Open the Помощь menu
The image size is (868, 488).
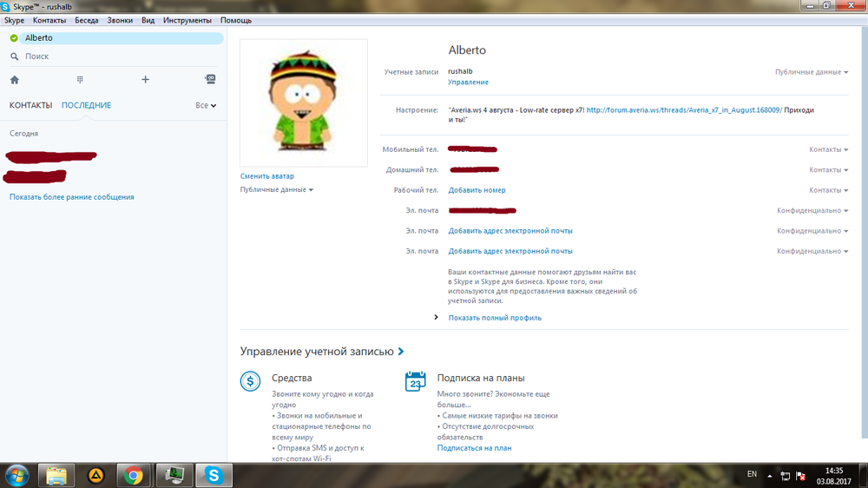click(236, 21)
